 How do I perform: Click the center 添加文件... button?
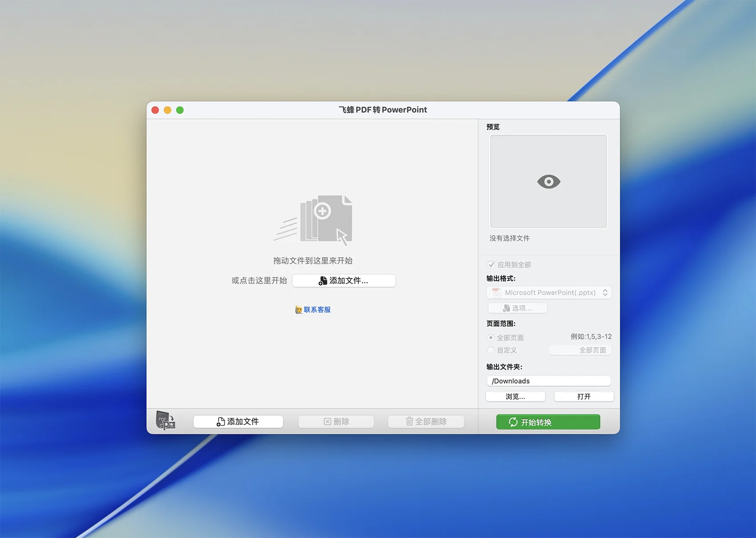tap(344, 281)
